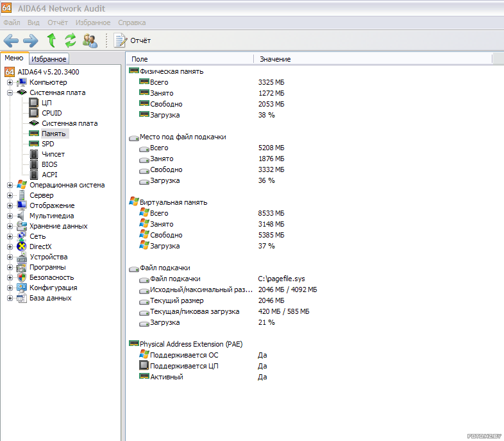
Task: Select the Физическая память group row
Action: click(166, 71)
